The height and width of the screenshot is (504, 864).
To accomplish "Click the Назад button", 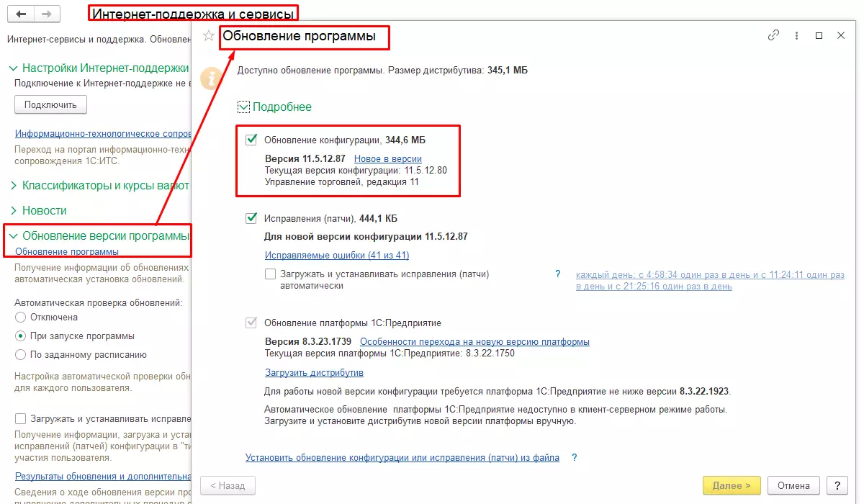I will [x=228, y=485].
